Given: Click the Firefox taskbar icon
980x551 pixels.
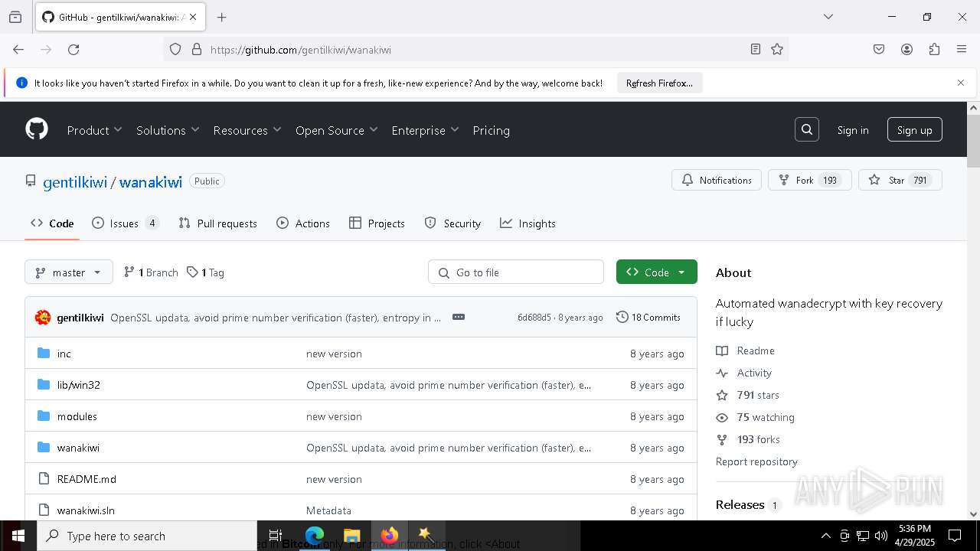Looking at the screenshot, I should pyautogui.click(x=390, y=536).
